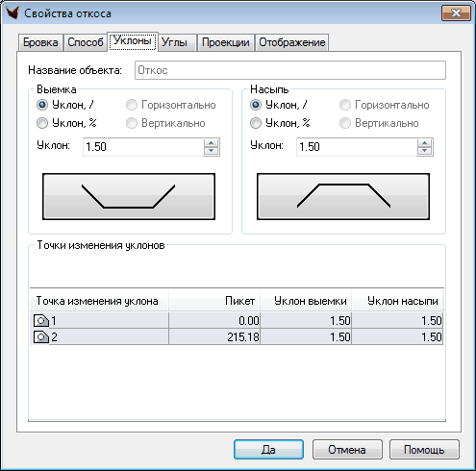
Task: Click row 1 Уклон насыпи value 1.50
Action: [397, 320]
